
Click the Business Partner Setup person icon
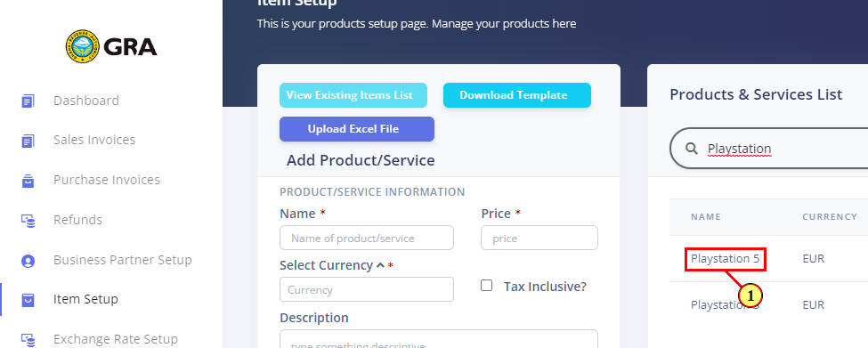tap(28, 261)
